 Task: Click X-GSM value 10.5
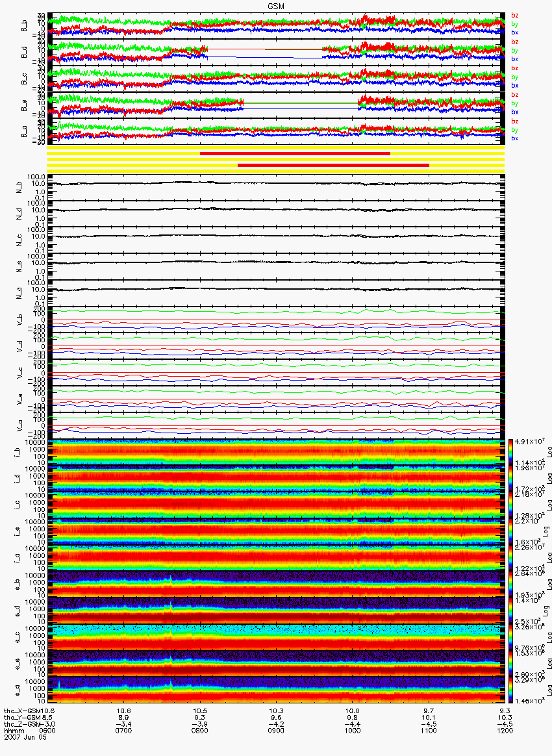[199, 711]
